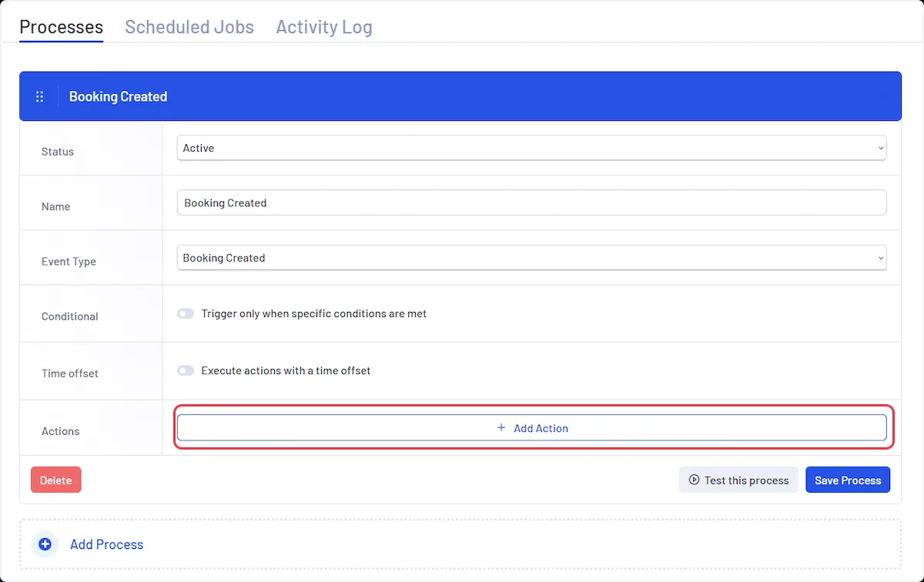
Task: Open the Event Type dropdown
Action: pyautogui.click(x=531, y=258)
